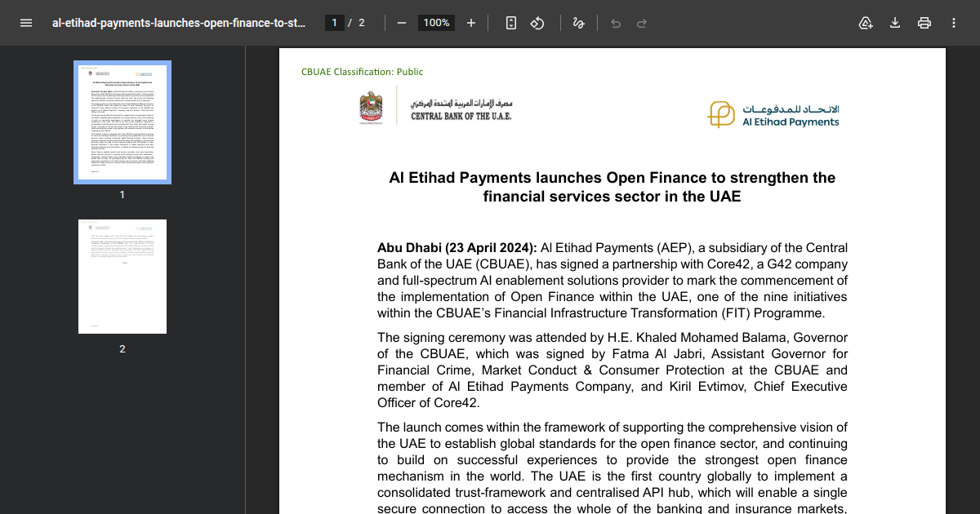Click the page 2 label below its thumbnail
Image resolution: width=980 pixels, height=514 pixels.
pos(122,348)
